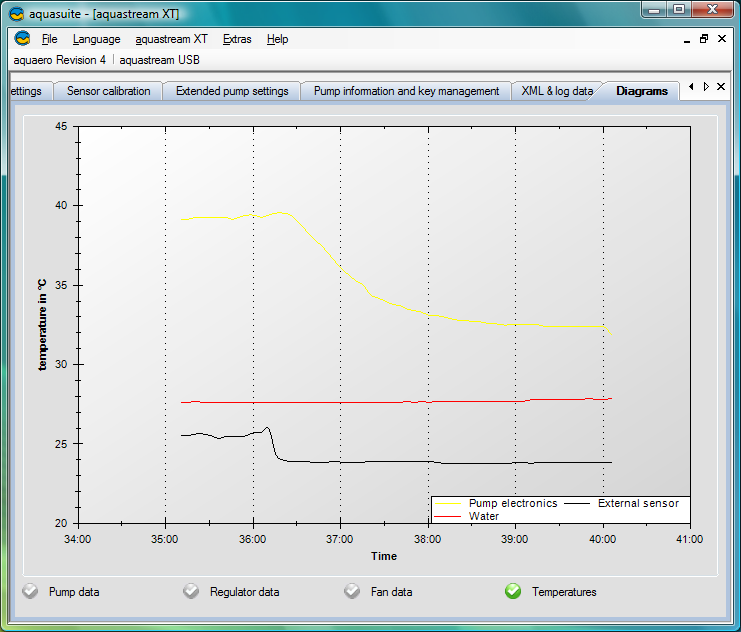Click the Time axis title
Image resolution: width=741 pixels, height=632 pixels.
tap(384, 556)
